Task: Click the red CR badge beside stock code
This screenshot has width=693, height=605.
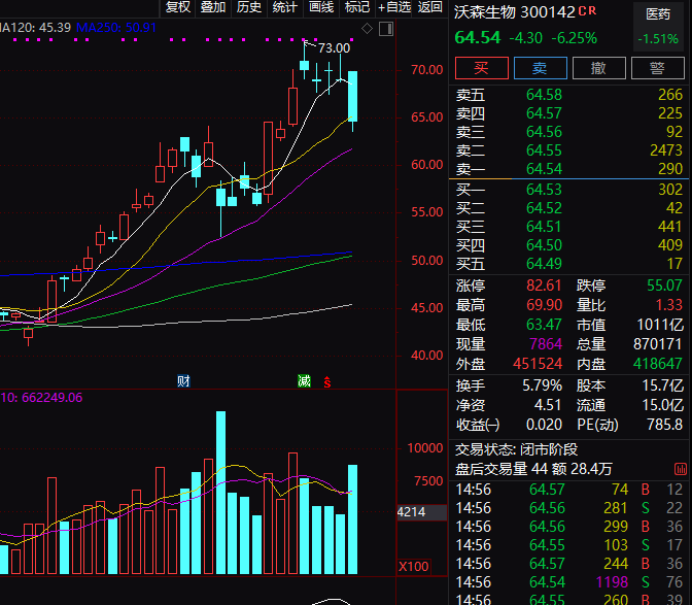Action: coord(588,13)
